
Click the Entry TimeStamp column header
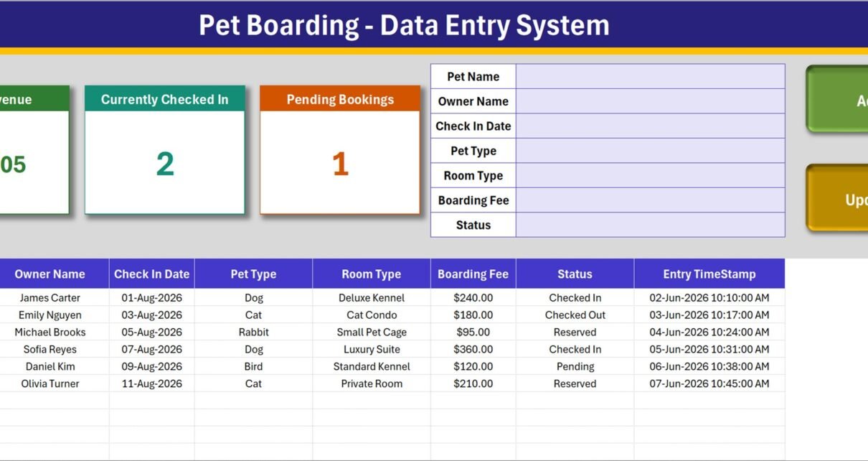point(709,274)
